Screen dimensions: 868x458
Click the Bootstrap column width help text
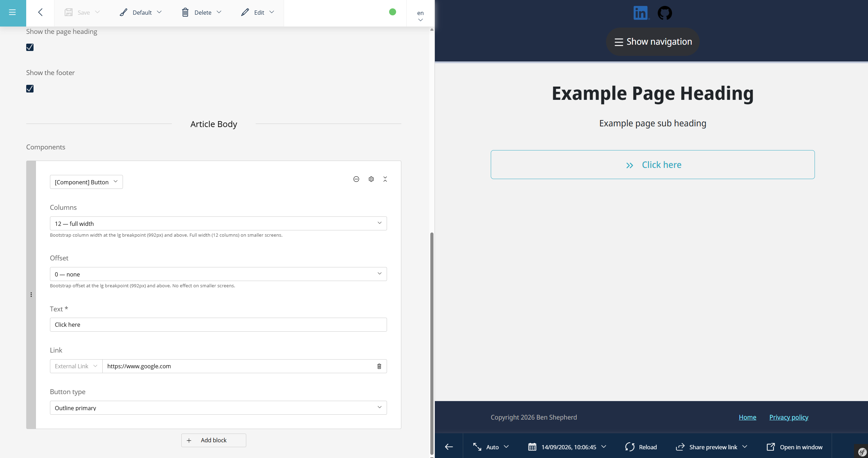tap(166, 235)
